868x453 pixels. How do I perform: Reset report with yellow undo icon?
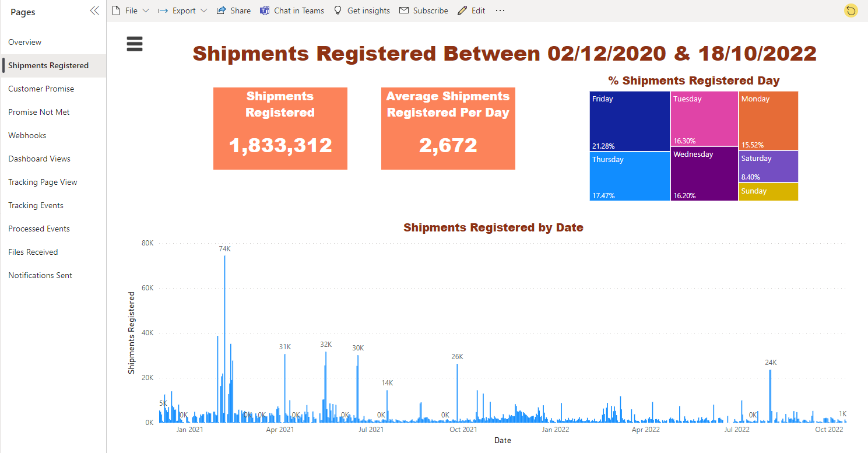pos(851,10)
